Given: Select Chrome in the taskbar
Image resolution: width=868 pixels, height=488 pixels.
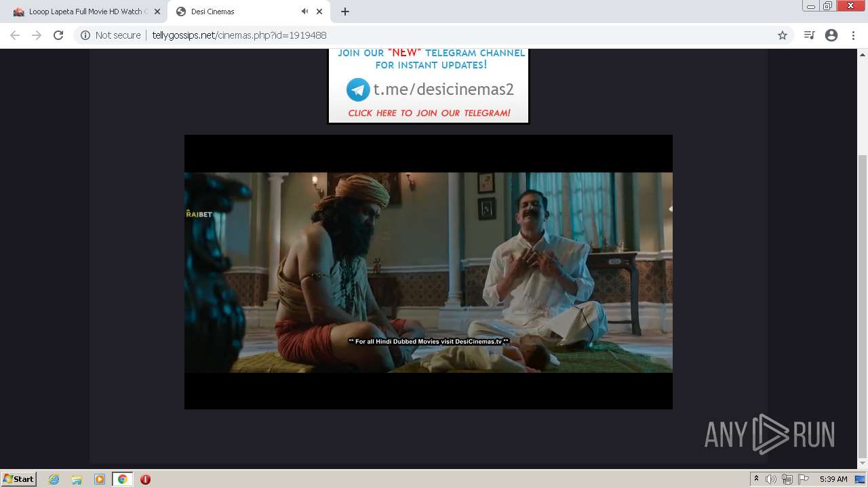Looking at the screenshot, I should (122, 479).
